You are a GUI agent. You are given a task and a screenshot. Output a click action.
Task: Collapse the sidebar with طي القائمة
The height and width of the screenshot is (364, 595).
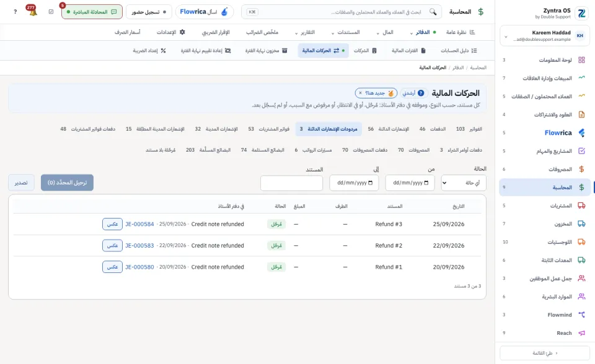pyautogui.click(x=545, y=353)
